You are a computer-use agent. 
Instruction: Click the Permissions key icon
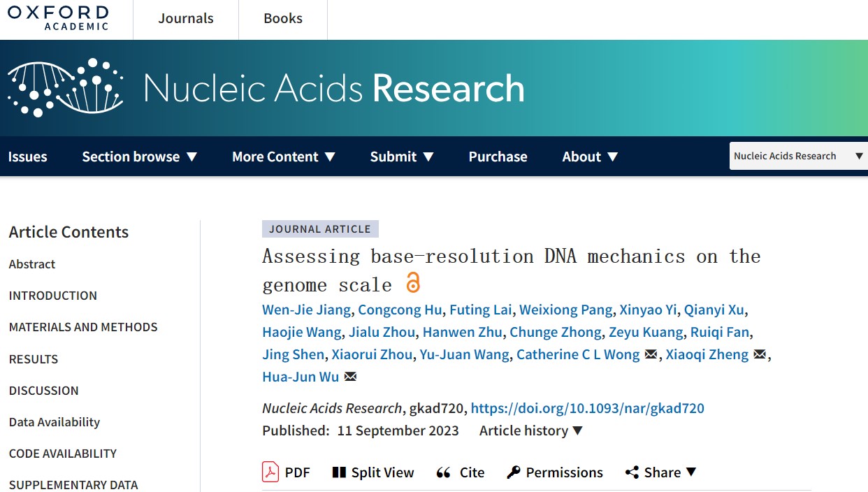point(514,472)
